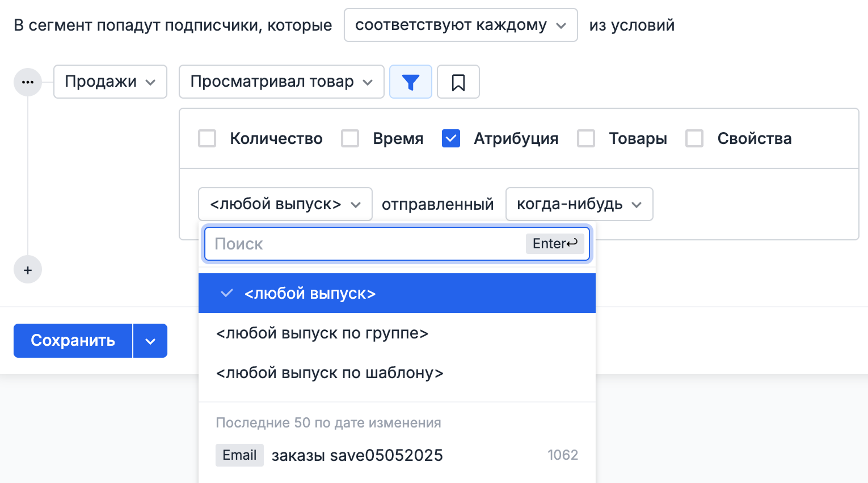
Task: Toggle the Время checkbox
Action: point(350,139)
